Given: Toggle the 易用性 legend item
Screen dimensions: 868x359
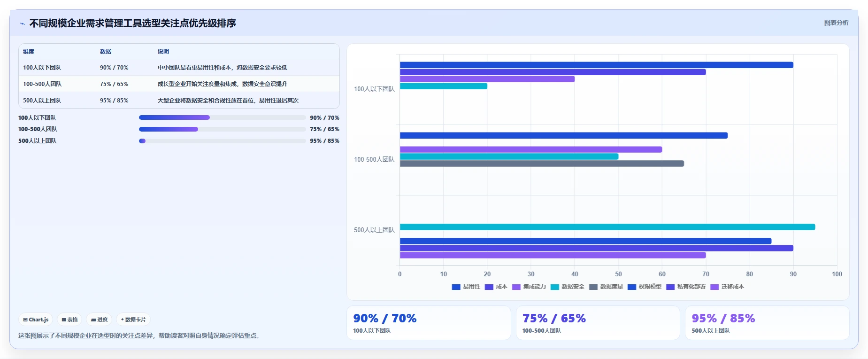Looking at the screenshot, I should 466,287.
